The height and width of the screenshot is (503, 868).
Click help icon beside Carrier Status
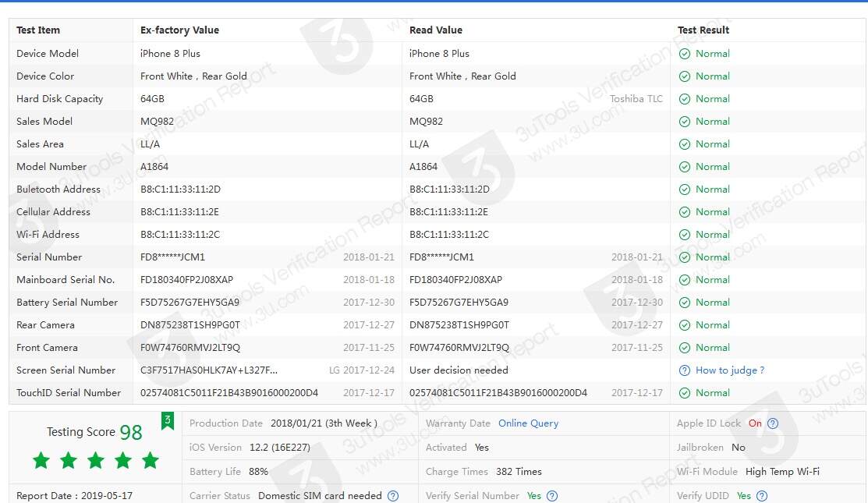coord(393,496)
